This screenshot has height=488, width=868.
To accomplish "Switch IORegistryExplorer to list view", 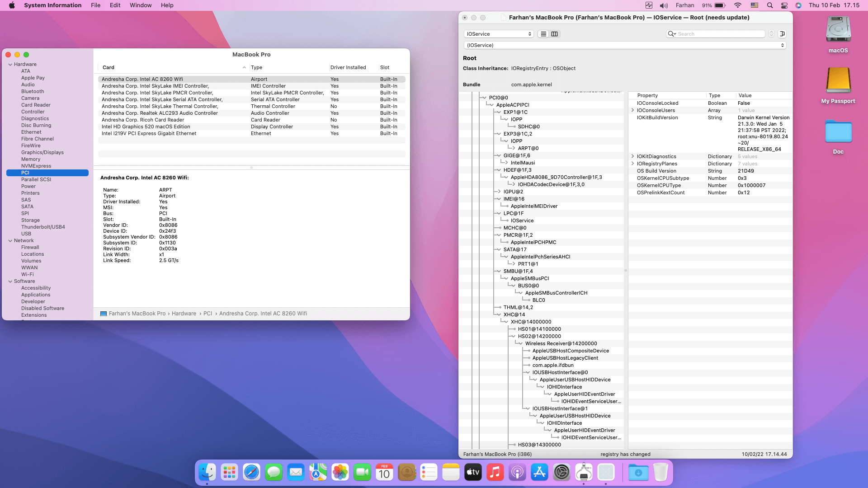I will [x=543, y=34].
